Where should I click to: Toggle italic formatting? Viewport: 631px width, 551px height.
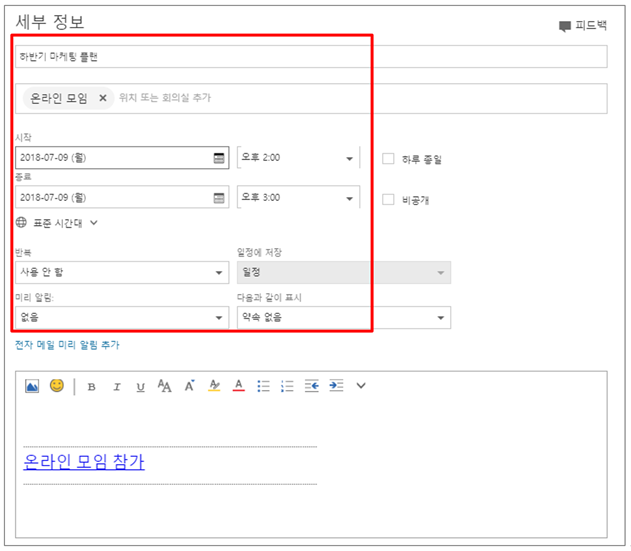point(116,387)
